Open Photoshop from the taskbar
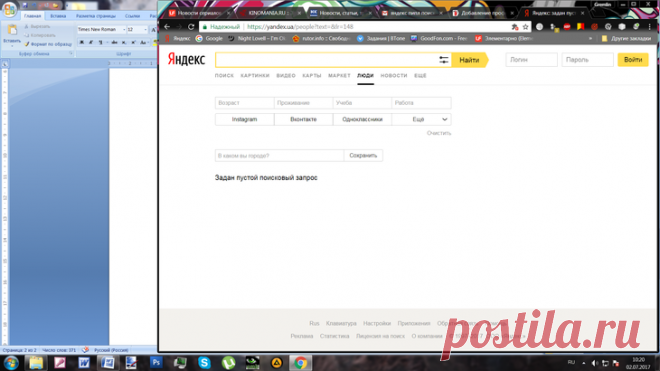Viewport: 660px width, 371px height. pyautogui.click(x=156, y=363)
